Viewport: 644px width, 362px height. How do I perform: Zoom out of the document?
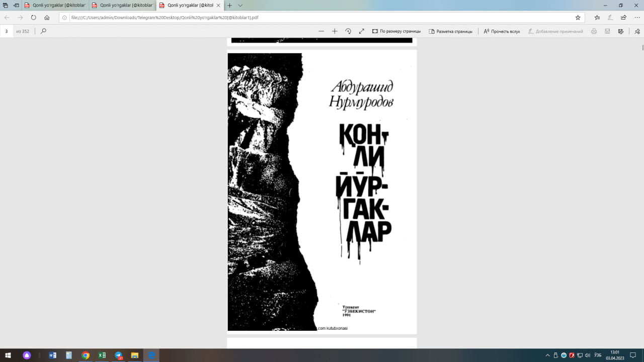click(322, 31)
